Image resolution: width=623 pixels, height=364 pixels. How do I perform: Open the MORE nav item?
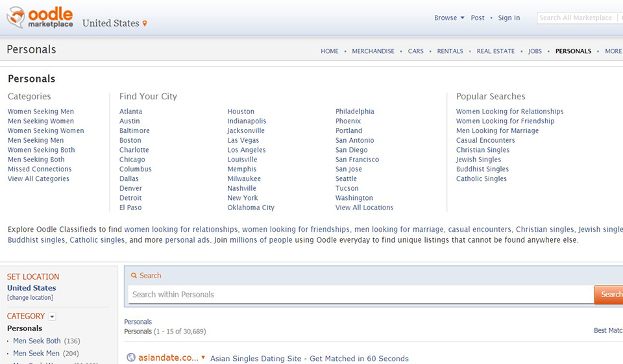pos(613,51)
